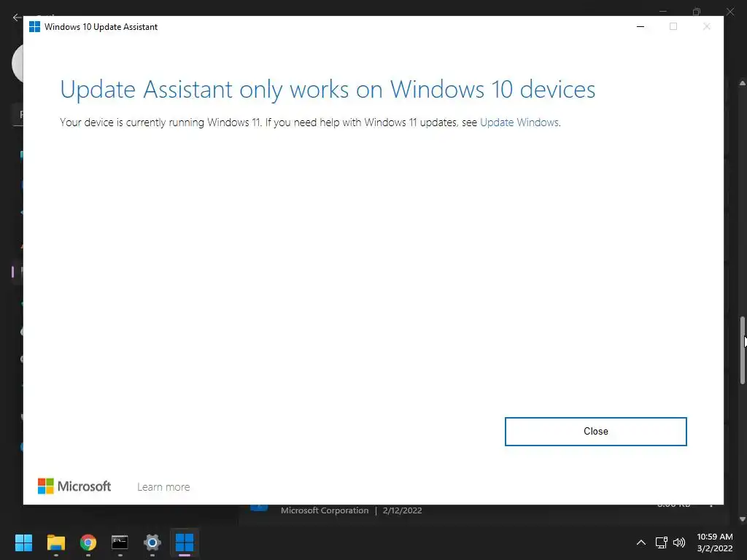Switch to Settings app in the taskbar

point(152,542)
